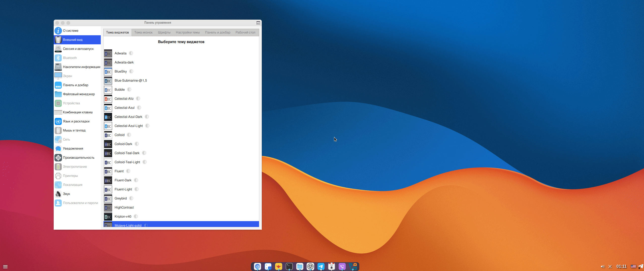The width and height of the screenshot is (644, 271).
Task: Click the Sound (Звук) speaker icon in sidebar
Action: pos(58,194)
